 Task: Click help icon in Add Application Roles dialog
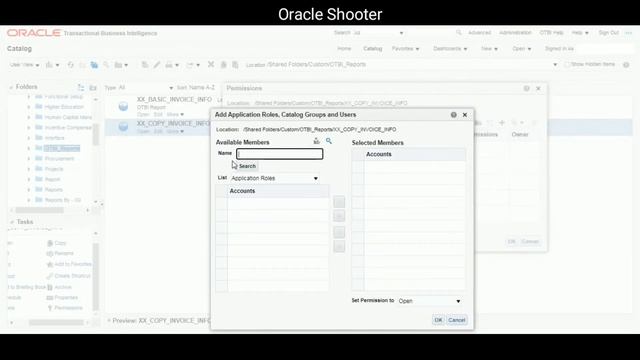coord(453,115)
